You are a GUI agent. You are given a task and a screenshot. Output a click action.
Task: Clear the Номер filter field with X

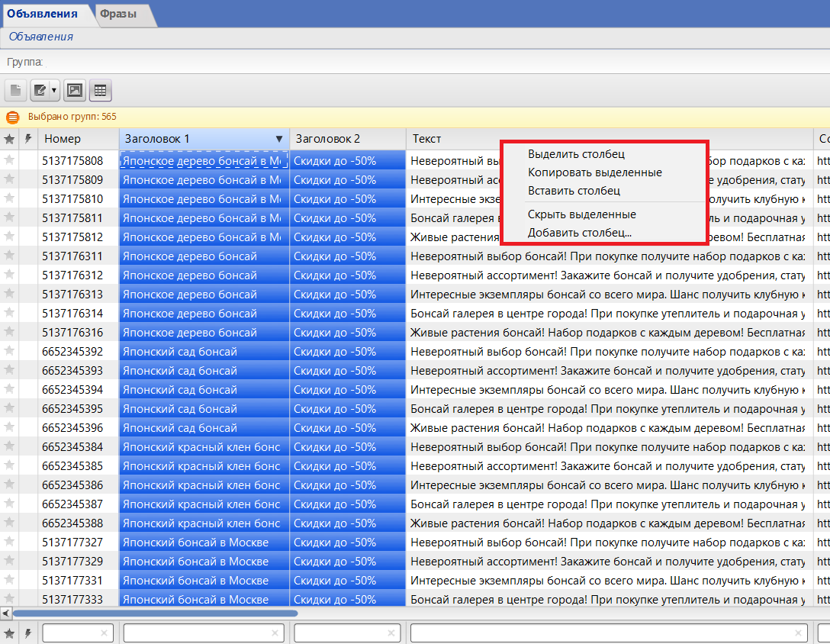(105, 633)
